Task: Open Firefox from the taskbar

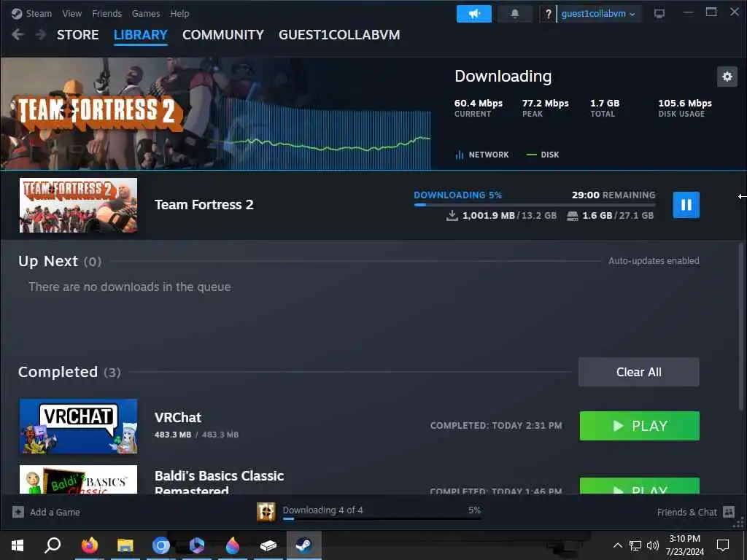Action: click(89, 545)
